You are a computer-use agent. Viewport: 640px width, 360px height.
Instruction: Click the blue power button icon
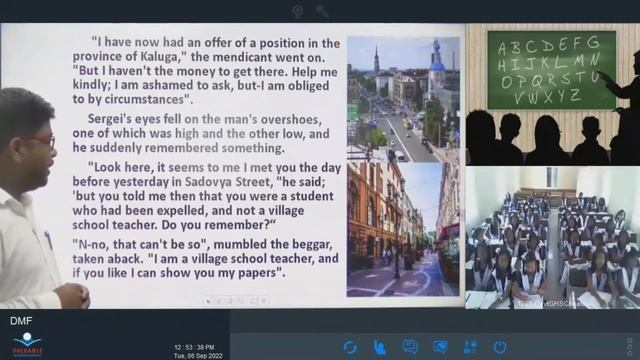pos(500,347)
